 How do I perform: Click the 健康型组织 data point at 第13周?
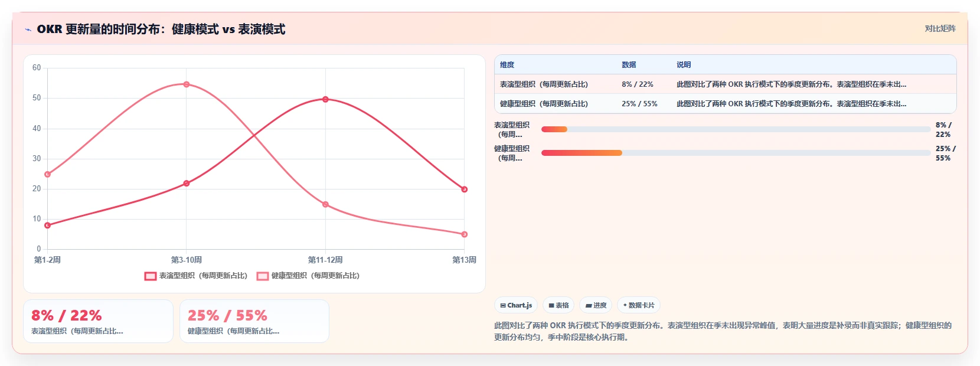tap(465, 234)
